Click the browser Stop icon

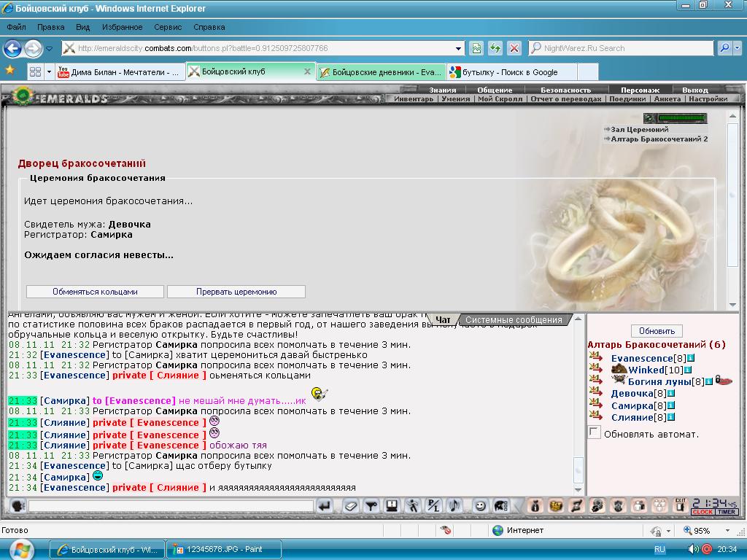pos(514,47)
